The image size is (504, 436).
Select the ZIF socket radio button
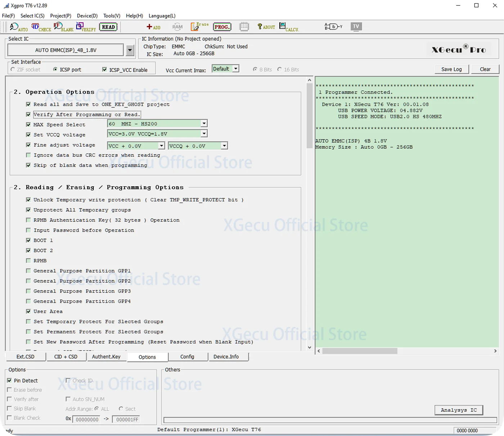[13, 70]
